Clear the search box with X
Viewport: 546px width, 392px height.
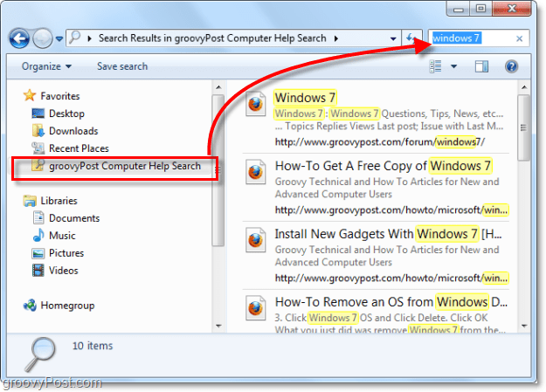point(519,38)
